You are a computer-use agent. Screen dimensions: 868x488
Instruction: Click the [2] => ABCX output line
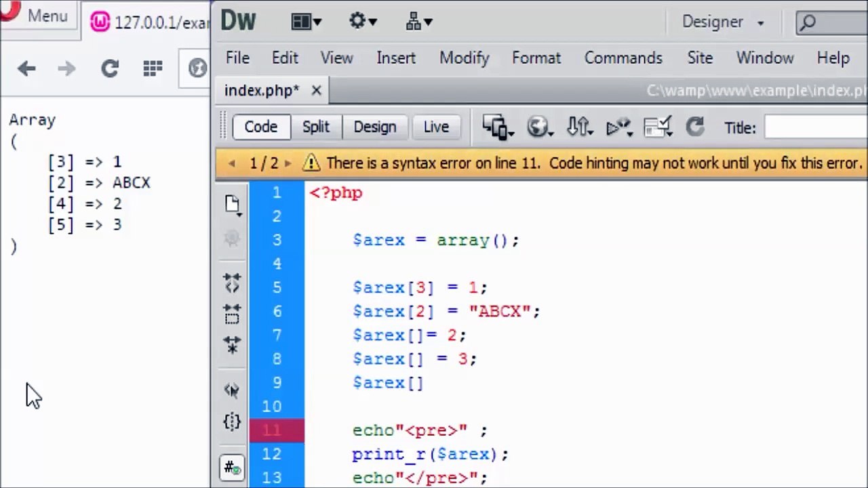99,183
